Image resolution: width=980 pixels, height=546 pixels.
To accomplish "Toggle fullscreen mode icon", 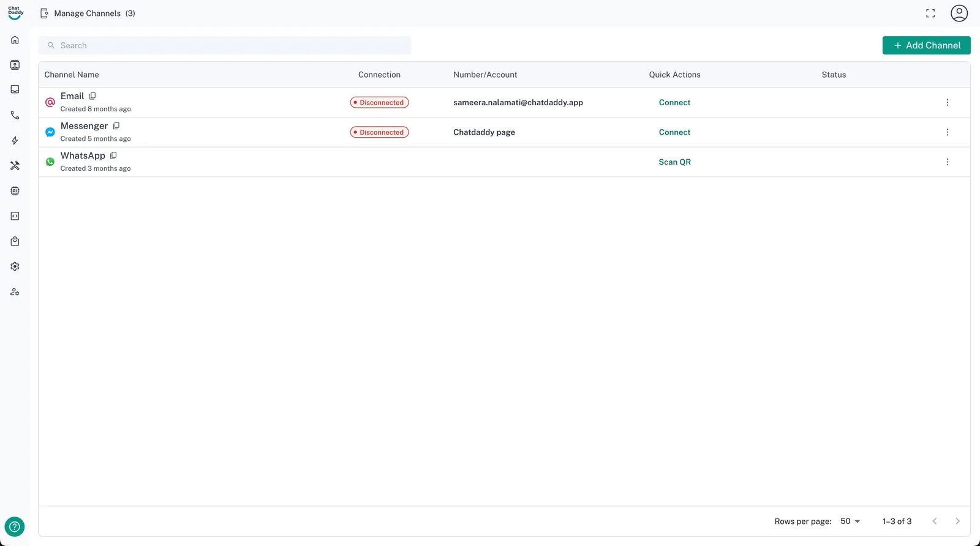I will point(930,13).
